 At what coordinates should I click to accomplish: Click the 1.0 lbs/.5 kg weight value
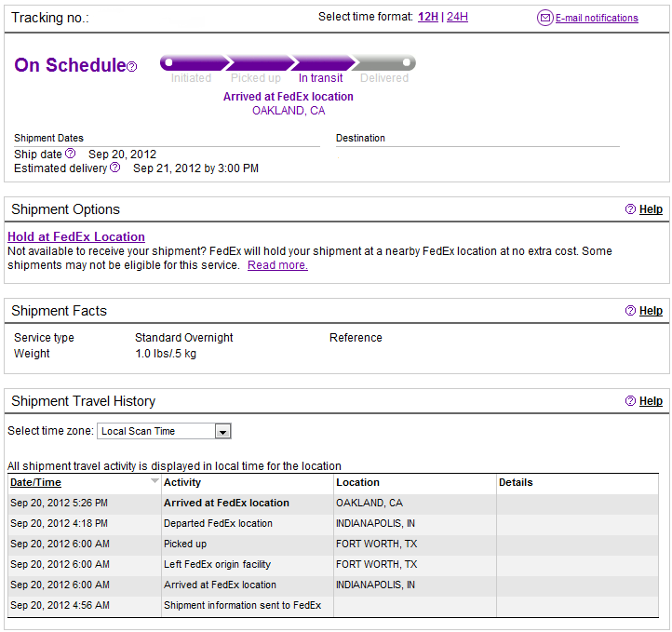[x=166, y=354]
